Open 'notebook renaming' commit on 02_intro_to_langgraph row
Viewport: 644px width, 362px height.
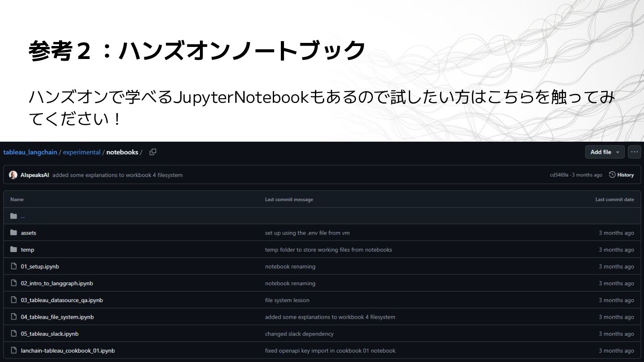click(290, 283)
